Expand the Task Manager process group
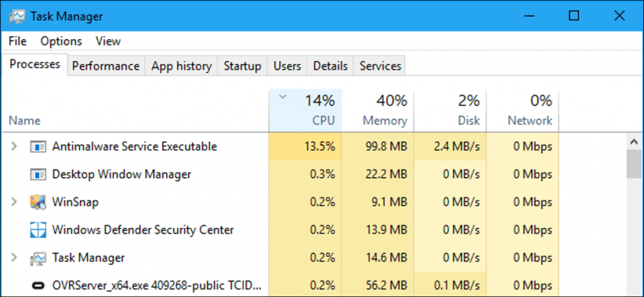The image size is (644, 297). [15, 258]
